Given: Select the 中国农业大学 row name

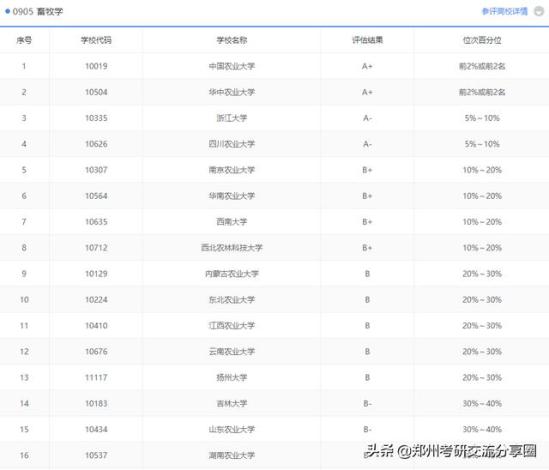Looking at the screenshot, I should click(x=232, y=66).
